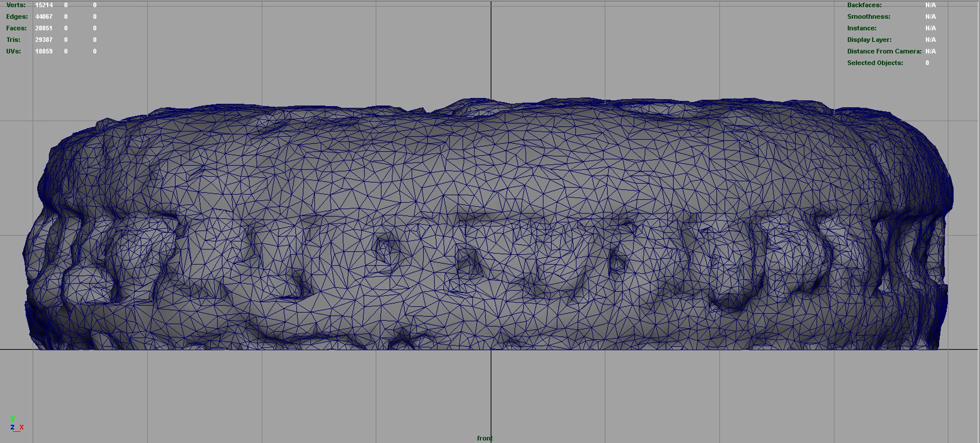Click the "Distance From Camera:" label

coord(885,51)
